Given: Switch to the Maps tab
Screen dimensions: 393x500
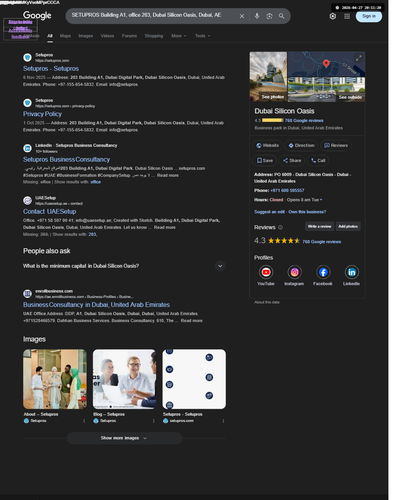Looking at the screenshot, I should coord(65,36).
